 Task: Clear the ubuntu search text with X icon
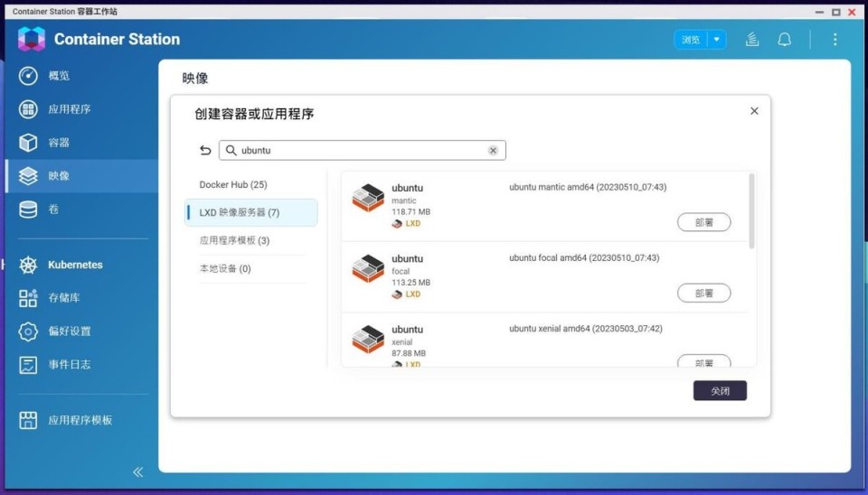click(x=493, y=151)
